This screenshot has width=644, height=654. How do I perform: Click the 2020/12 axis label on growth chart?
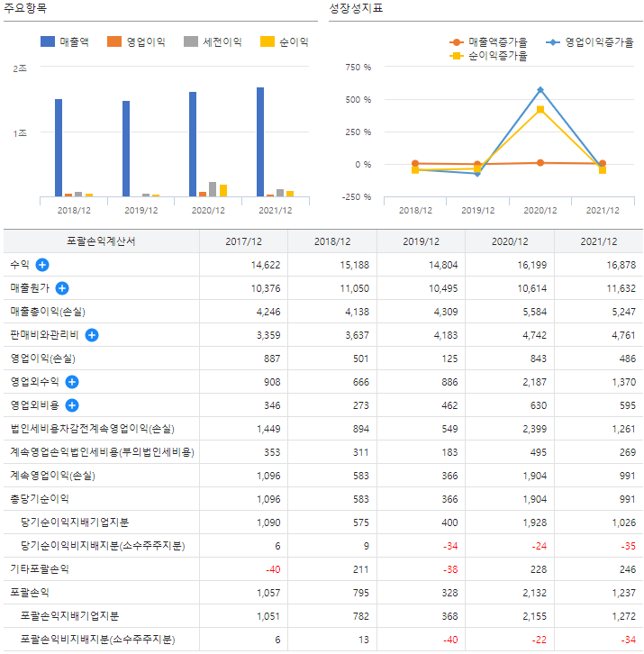pos(540,210)
